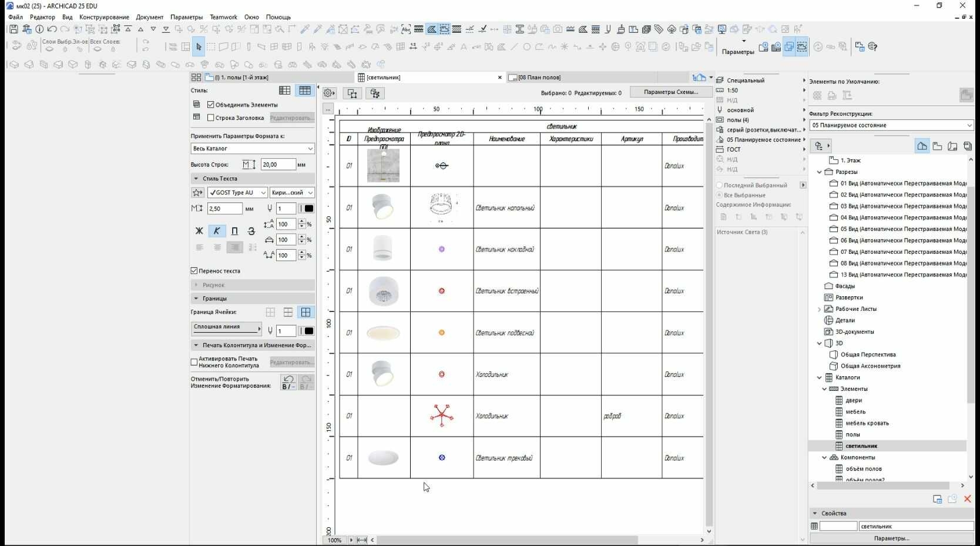Align cell text to the center

click(217, 247)
